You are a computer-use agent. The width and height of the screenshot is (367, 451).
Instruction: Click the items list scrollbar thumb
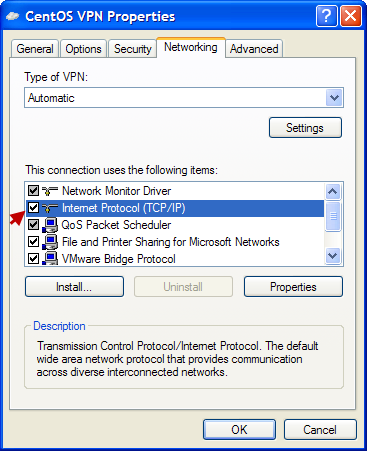[x=333, y=216]
